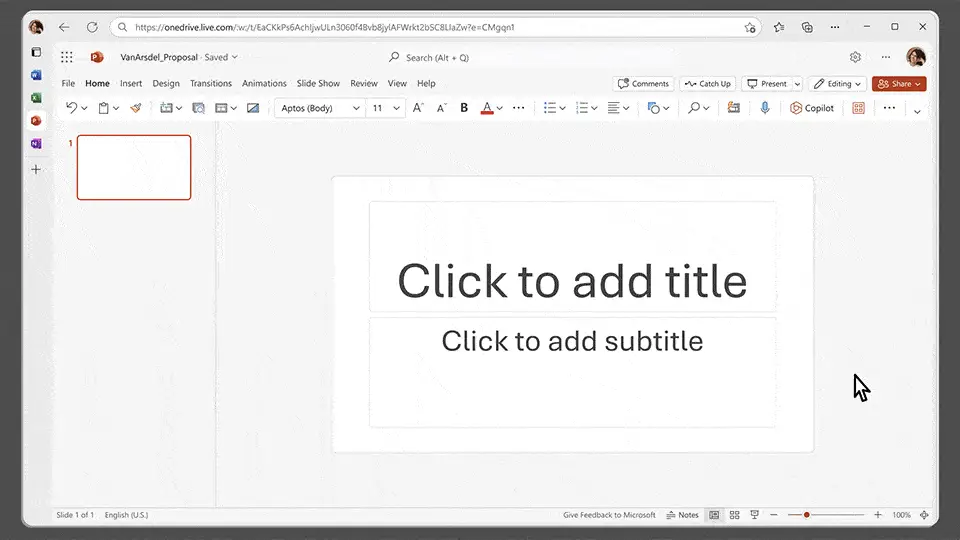
Task: Open the File menu
Action: [x=68, y=83]
